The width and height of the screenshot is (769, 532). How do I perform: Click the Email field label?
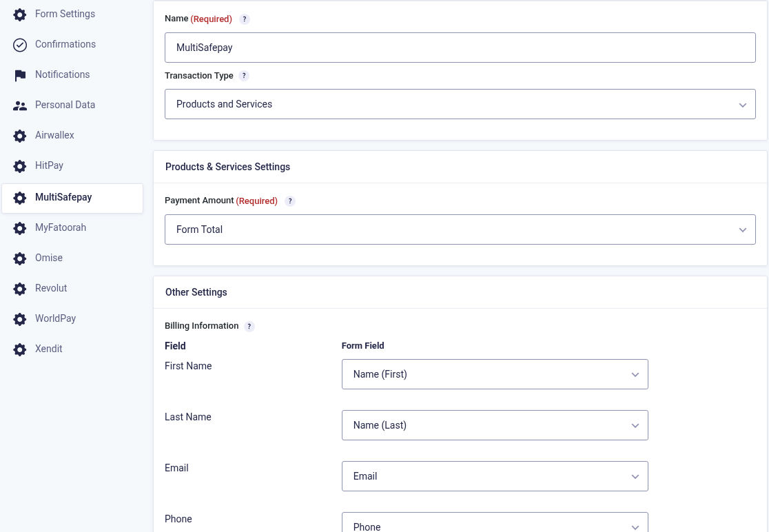tap(176, 469)
